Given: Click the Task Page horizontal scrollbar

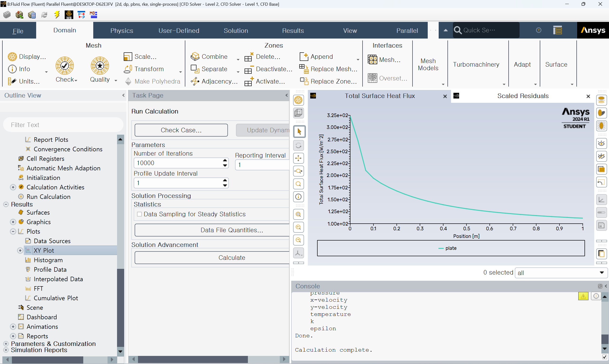Looking at the screenshot, I should point(192,359).
